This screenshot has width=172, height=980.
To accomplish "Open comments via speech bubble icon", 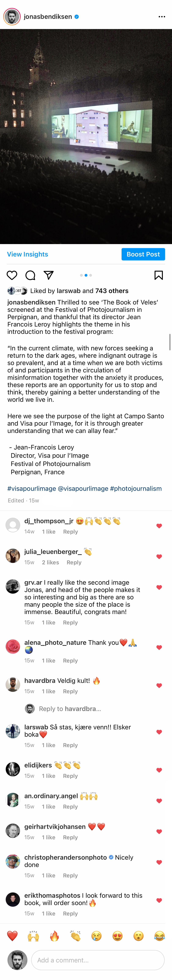I will coord(30,275).
